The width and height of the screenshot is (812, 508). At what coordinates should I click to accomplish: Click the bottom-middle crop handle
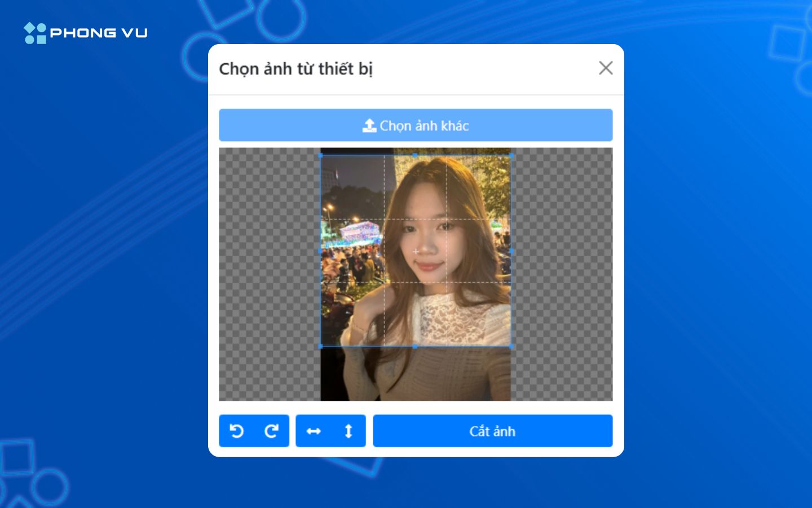(x=416, y=345)
